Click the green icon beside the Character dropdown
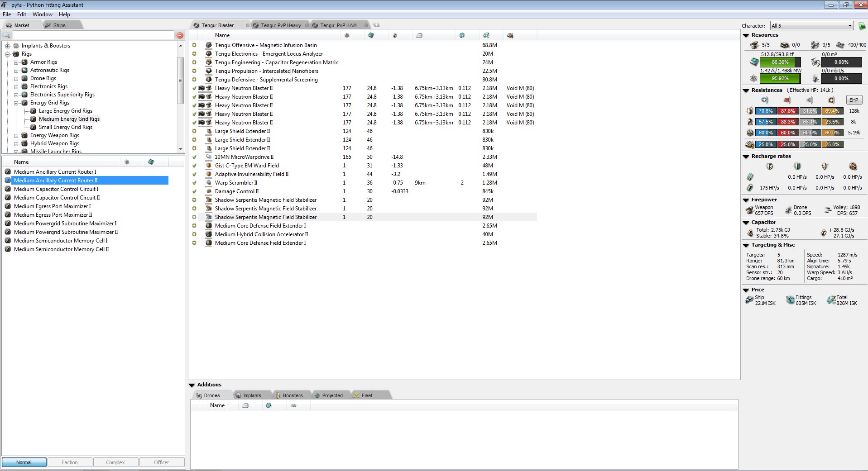 862,26
